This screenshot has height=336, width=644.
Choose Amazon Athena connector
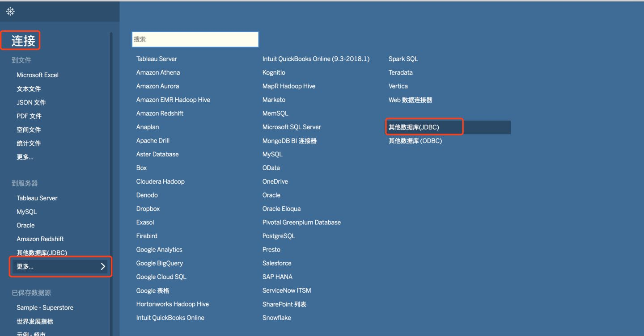click(x=158, y=72)
